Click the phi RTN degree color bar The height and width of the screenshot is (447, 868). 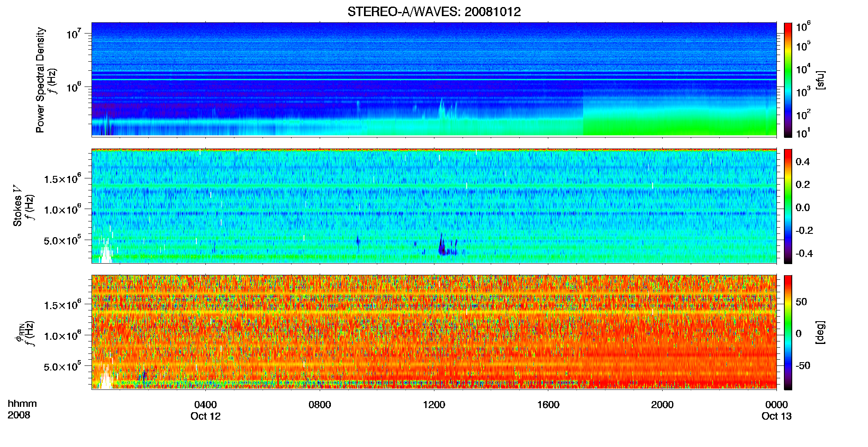[788, 332]
